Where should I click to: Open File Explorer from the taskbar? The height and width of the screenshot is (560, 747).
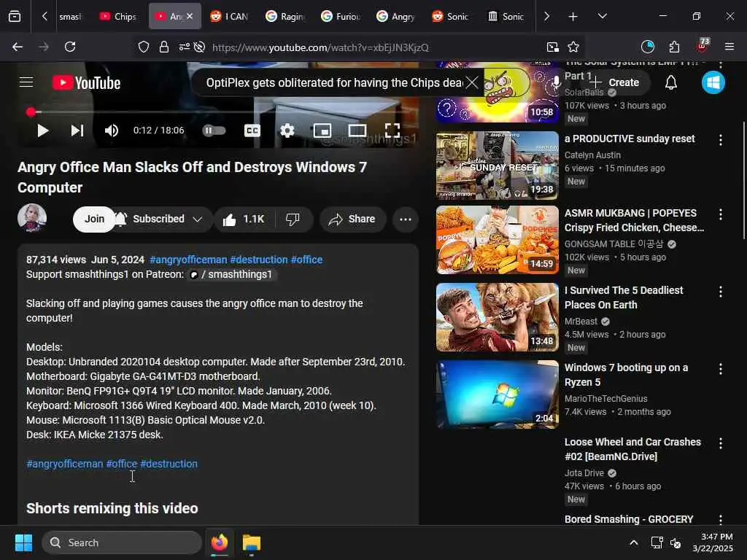[x=252, y=542]
